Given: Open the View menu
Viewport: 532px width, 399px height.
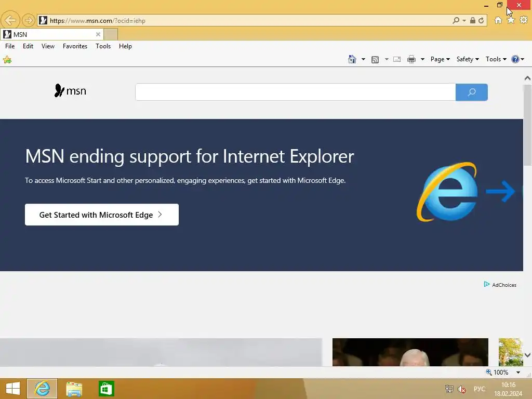Looking at the screenshot, I should click(x=48, y=46).
